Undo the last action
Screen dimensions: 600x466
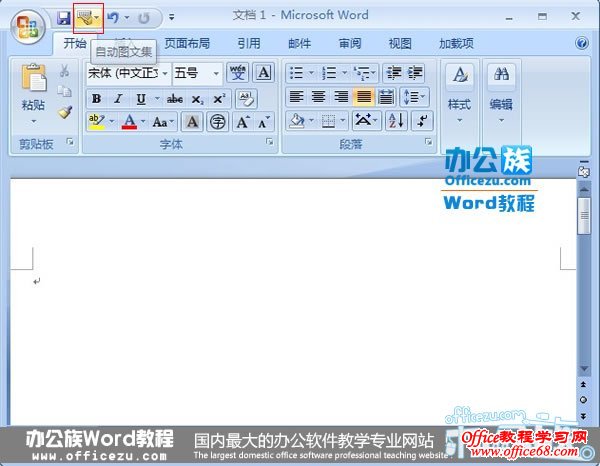click(x=113, y=18)
